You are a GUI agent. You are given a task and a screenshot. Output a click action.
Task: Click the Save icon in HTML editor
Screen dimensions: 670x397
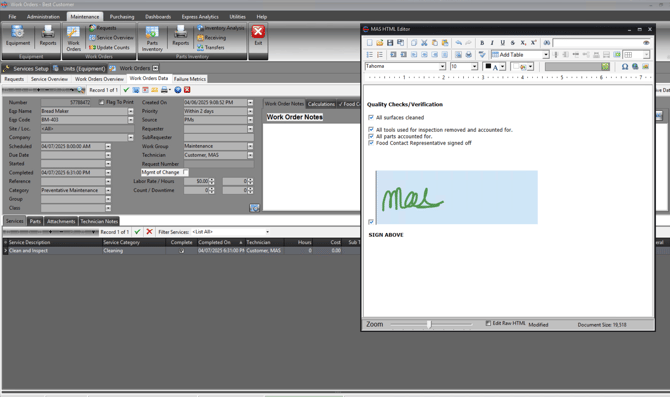(390, 43)
